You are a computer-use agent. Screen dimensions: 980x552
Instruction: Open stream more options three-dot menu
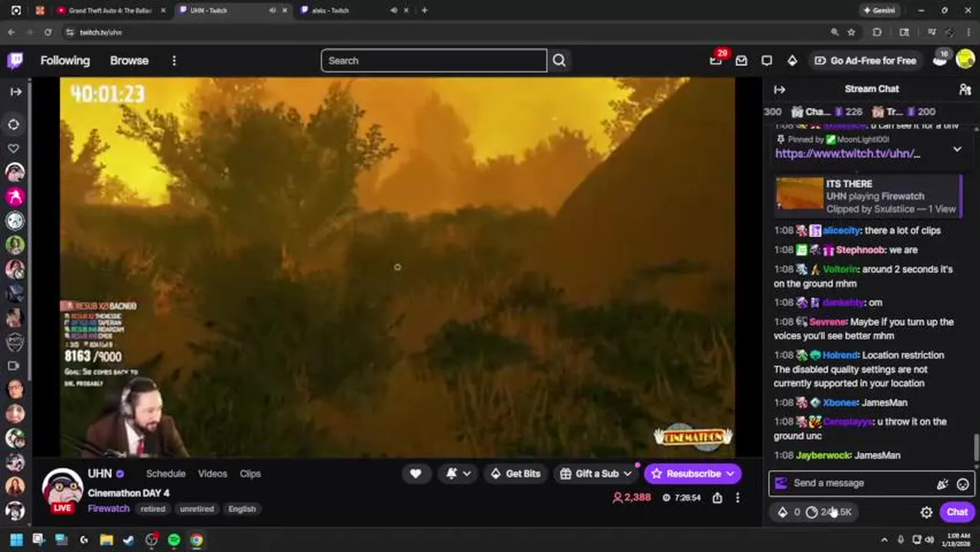click(x=738, y=498)
